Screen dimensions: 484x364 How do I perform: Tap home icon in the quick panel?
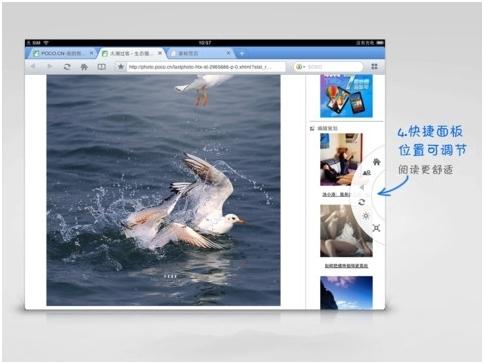377,162
